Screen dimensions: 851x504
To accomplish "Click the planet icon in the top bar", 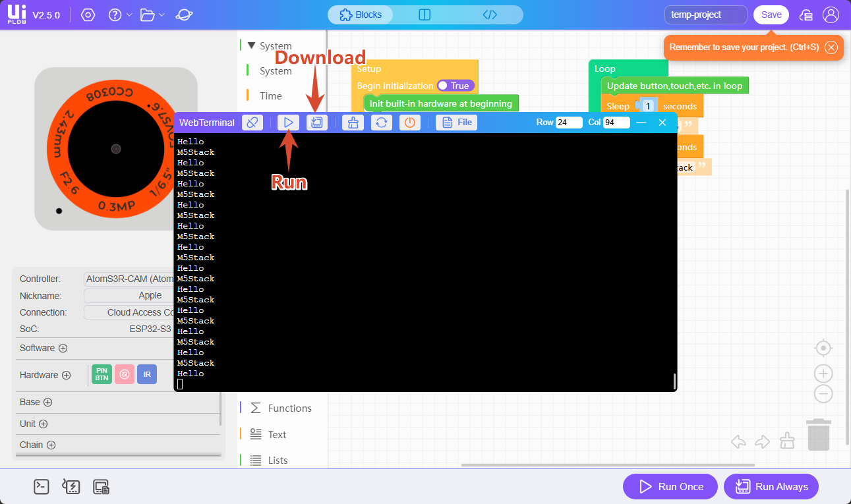I will (185, 15).
